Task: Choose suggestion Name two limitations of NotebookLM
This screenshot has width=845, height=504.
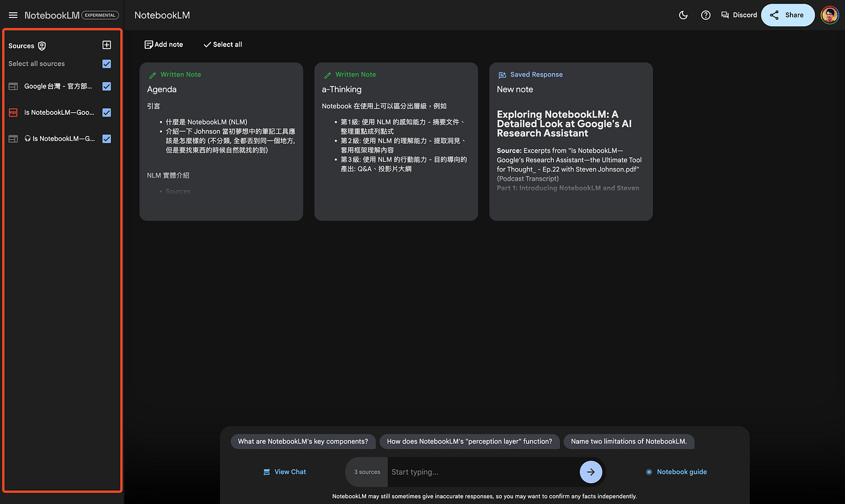Action: click(629, 441)
